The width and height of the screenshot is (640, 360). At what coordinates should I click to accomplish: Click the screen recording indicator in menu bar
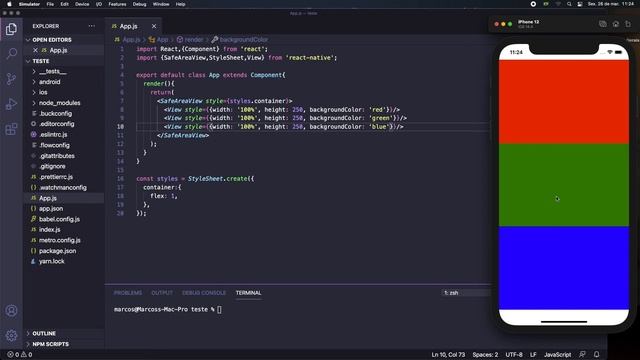[533, 4]
